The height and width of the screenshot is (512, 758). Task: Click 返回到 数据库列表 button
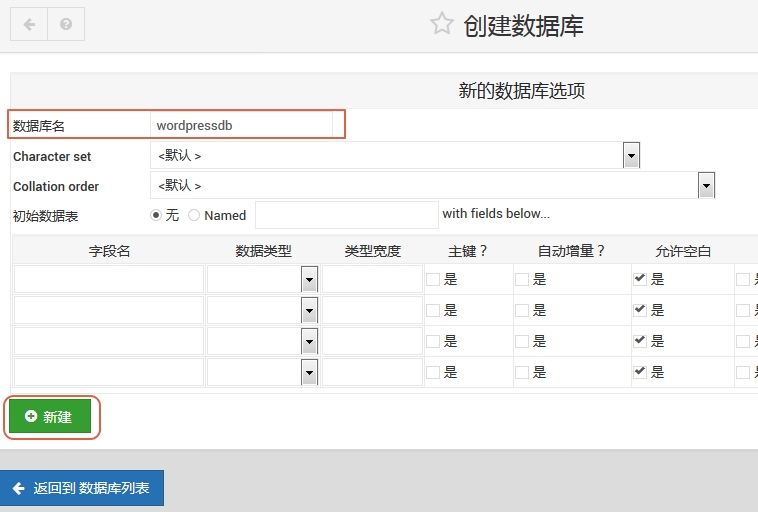click(81, 488)
